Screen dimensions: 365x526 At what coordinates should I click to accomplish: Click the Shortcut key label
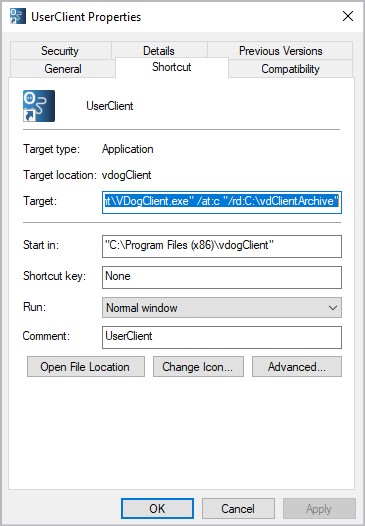point(54,276)
